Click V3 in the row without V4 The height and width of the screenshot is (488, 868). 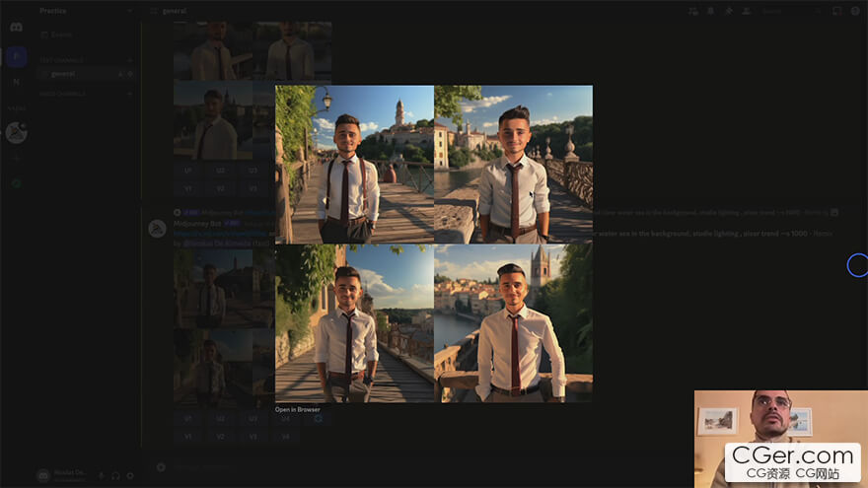(x=253, y=188)
